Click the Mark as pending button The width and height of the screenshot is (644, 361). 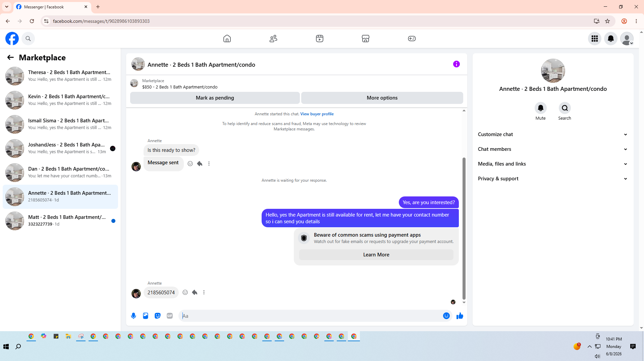coord(215,98)
